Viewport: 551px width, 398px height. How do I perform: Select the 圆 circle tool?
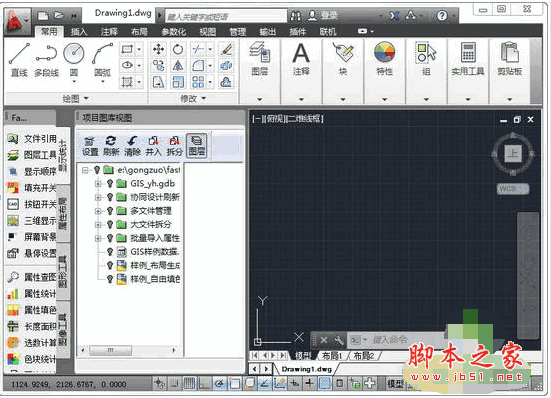(74, 60)
